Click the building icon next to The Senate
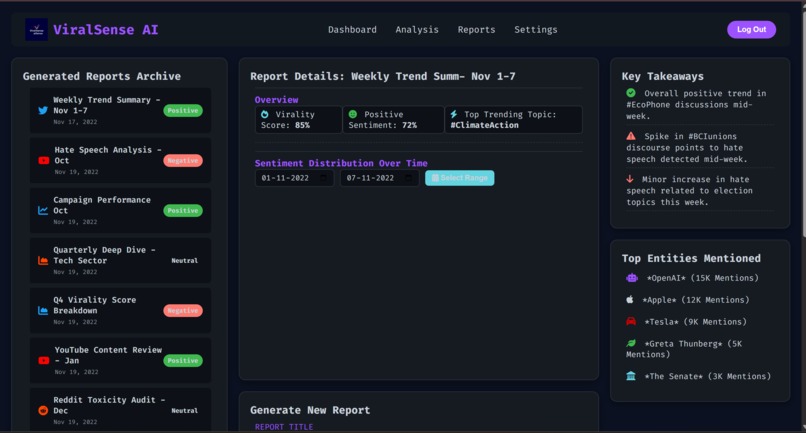This screenshot has width=806, height=433. [x=631, y=376]
